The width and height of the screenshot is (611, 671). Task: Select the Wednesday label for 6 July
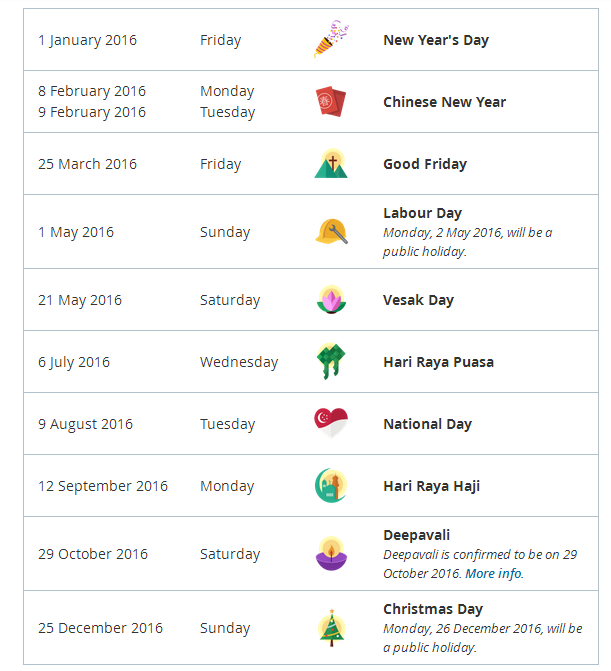(x=239, y=362)
